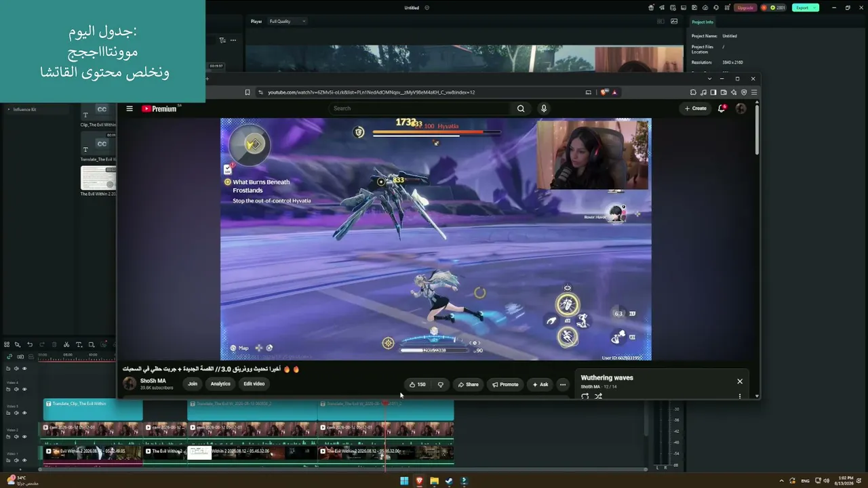Open File Explorer from the Windows taskbar

click(x=434, y=481)
